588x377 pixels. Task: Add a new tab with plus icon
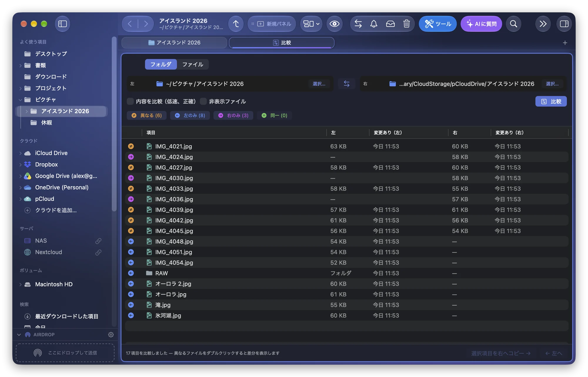coord(565,43)
